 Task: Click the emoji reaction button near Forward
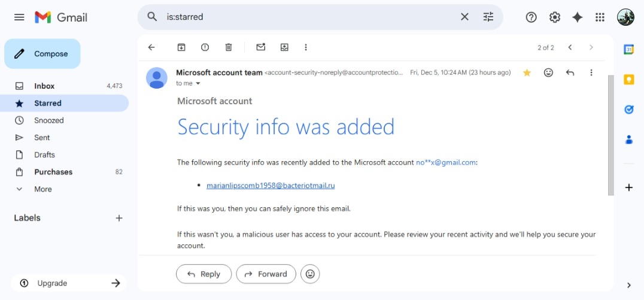click(310, 274)
